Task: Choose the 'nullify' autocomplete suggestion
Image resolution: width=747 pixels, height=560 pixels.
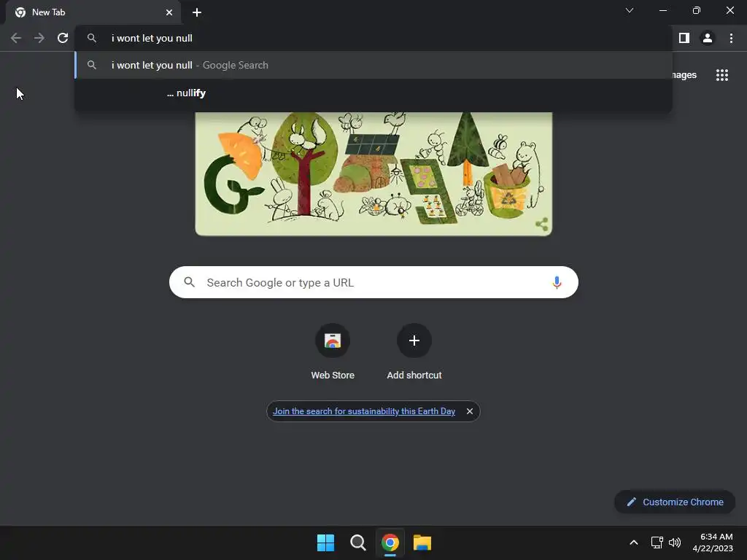Action: coord(373,93)
